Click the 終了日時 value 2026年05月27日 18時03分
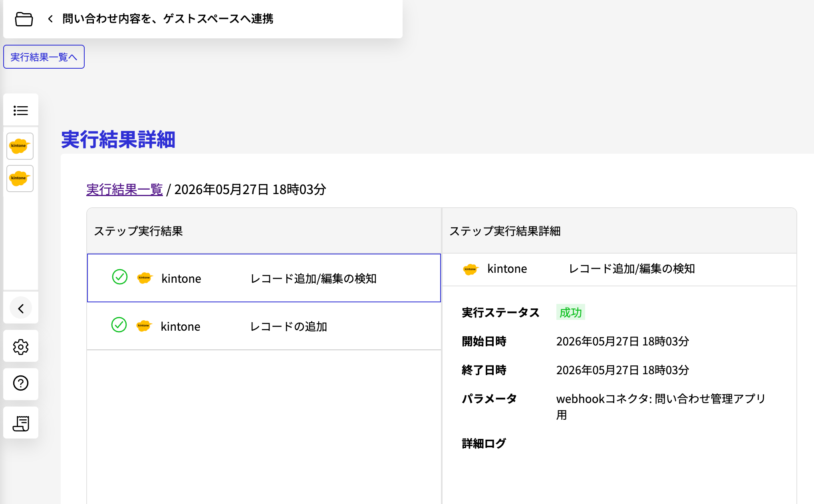The height and width of the screenshot is (504, 814). click(623, 370)
